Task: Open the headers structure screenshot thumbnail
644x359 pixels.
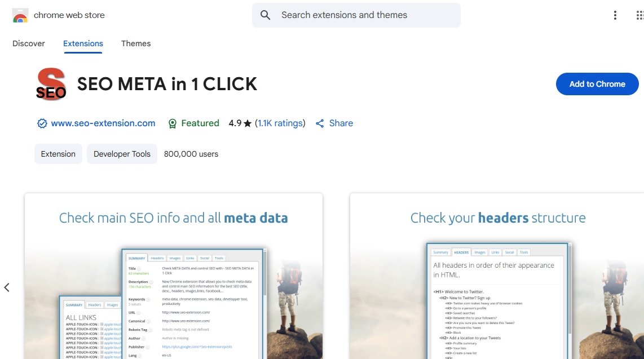Action: pyautogui.click(x=497, y=276)
